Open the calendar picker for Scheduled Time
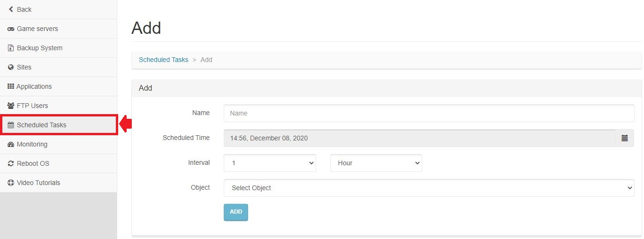The width and height of the screenshot is (644, 239). click(x=625, y=138)
